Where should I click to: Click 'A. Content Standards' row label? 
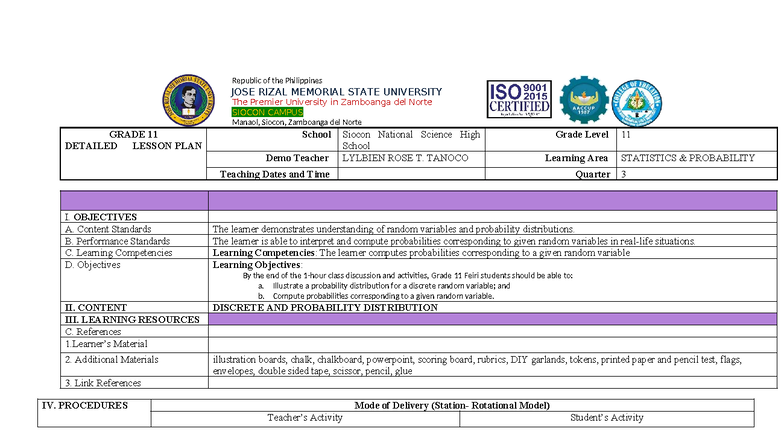tap(108, 229)
